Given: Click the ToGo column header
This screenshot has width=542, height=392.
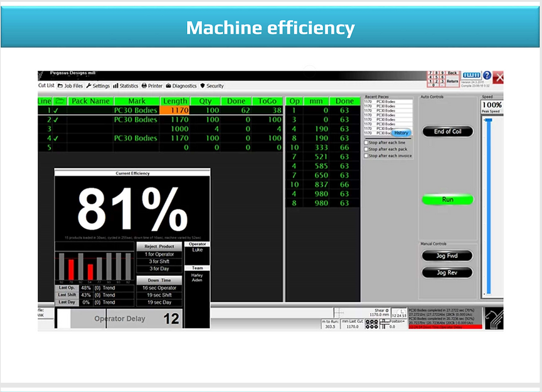Looking at the screenshot, I should (x=267, y=101).
